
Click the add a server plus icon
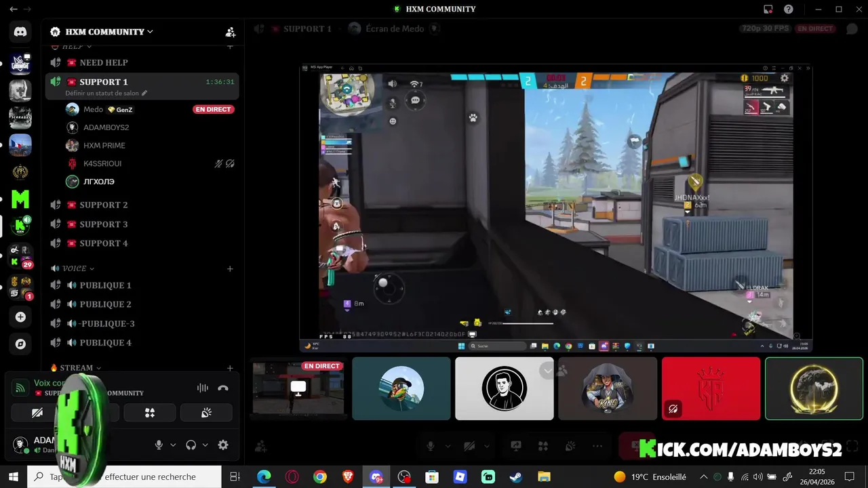[x=20, y=317]
